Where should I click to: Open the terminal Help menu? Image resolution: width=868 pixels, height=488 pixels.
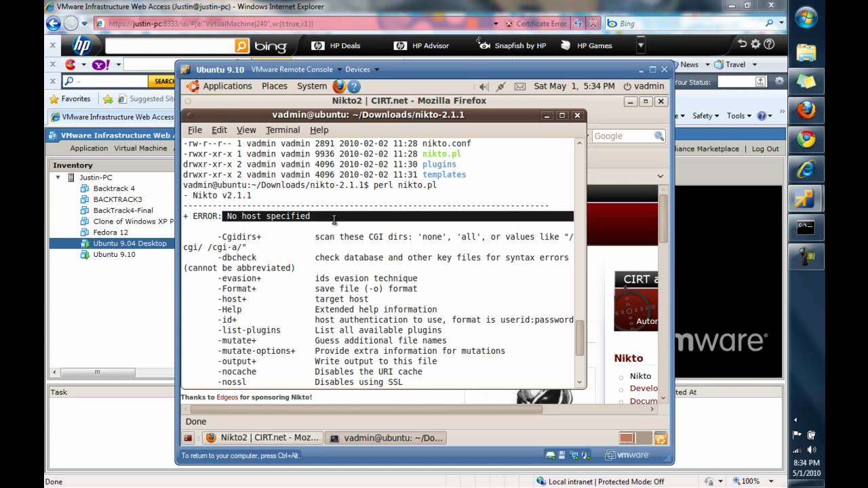click(x=319, y=130)
